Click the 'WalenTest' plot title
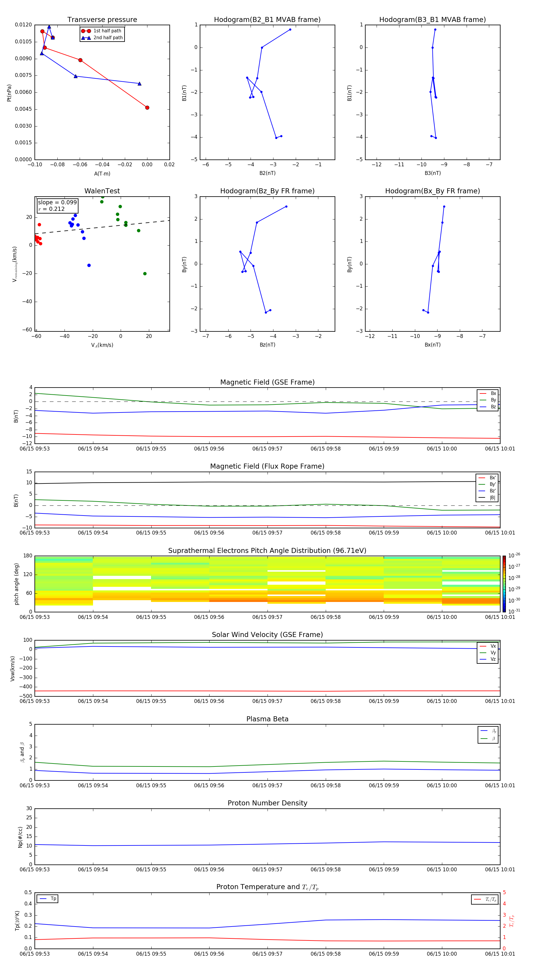 point(102,191)
